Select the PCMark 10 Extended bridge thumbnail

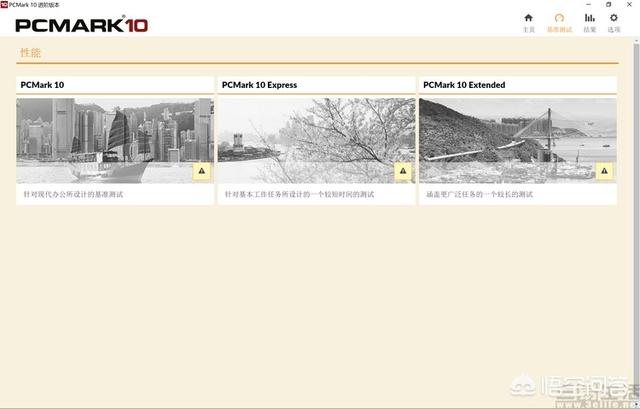tap(518, 140)
